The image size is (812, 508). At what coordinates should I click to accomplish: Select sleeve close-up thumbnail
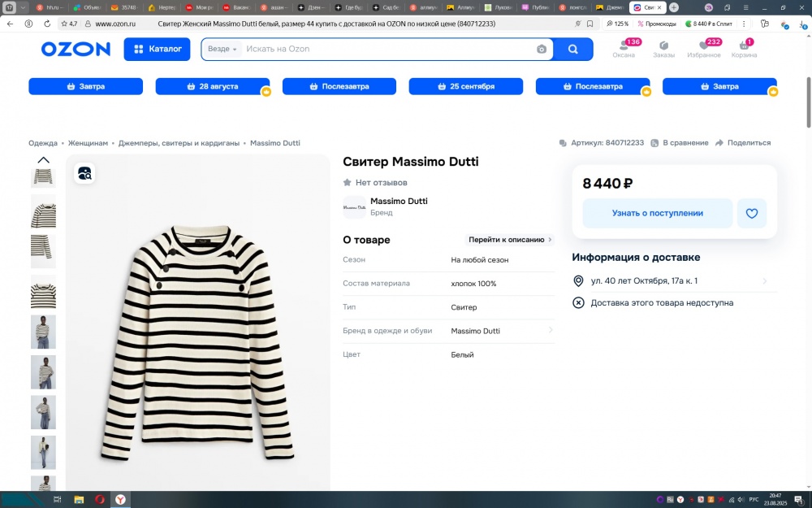(44, 251)
